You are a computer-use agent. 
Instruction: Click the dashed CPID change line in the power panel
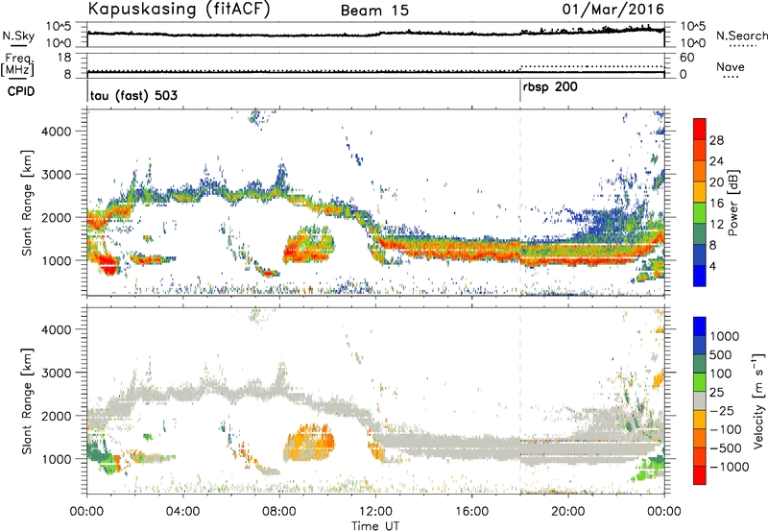[x=520, y=202]
